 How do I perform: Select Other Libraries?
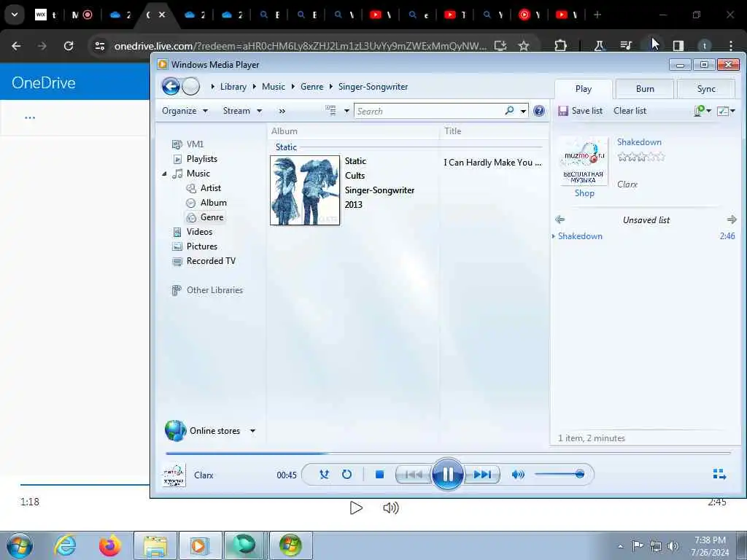214,290
